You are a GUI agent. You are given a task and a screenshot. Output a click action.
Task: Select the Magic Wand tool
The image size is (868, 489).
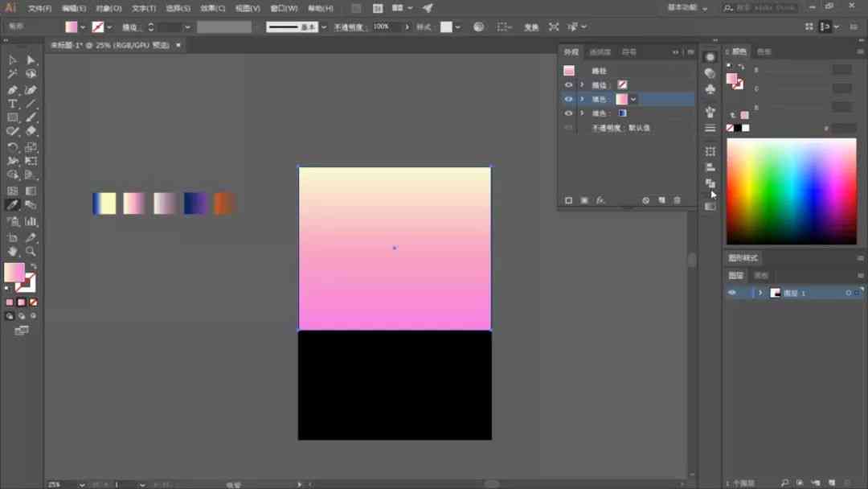(x=12, y=74)
